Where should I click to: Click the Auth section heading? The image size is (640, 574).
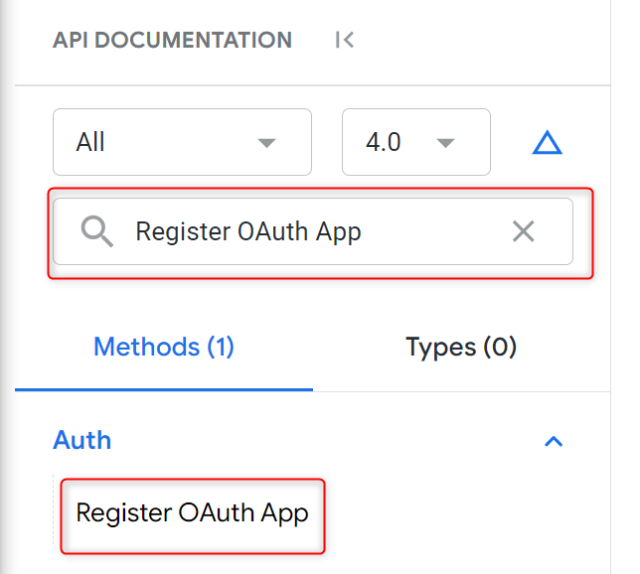[x=82, y=441]
